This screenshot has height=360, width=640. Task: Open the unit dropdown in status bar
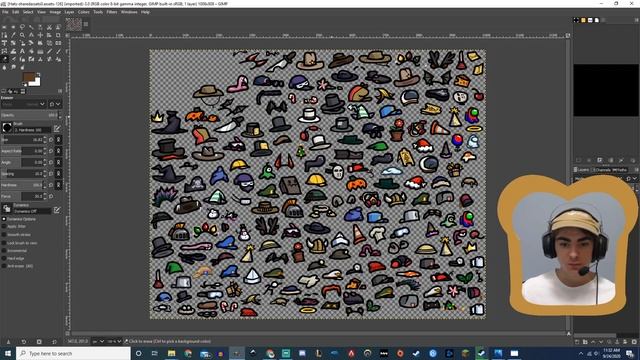(x=98, y=341)
